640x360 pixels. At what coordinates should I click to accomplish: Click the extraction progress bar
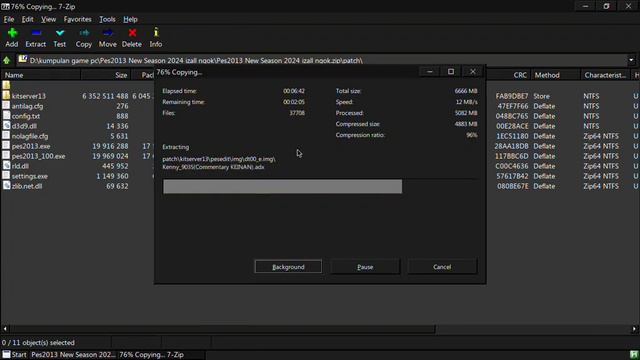tap(320, 187)
